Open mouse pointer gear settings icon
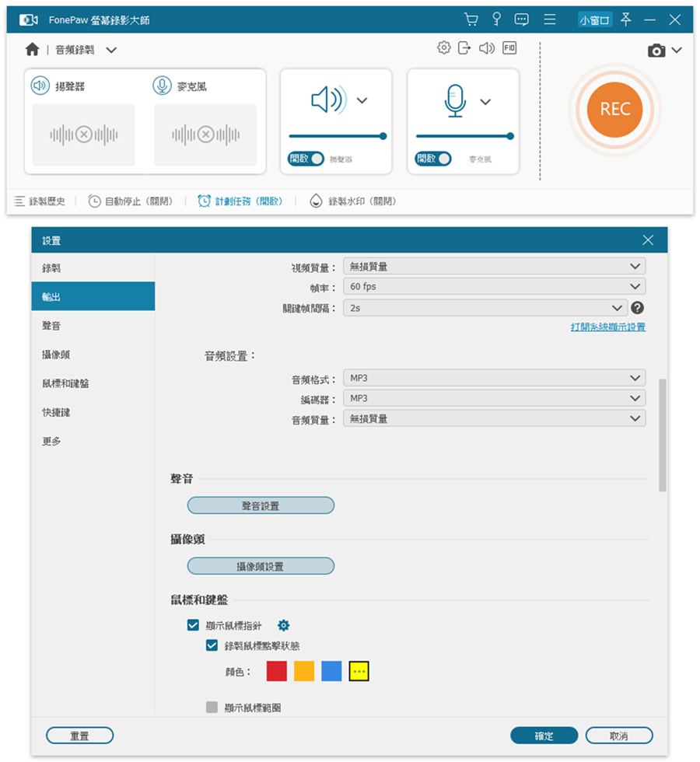700x762 pixels. coord(283,625)
